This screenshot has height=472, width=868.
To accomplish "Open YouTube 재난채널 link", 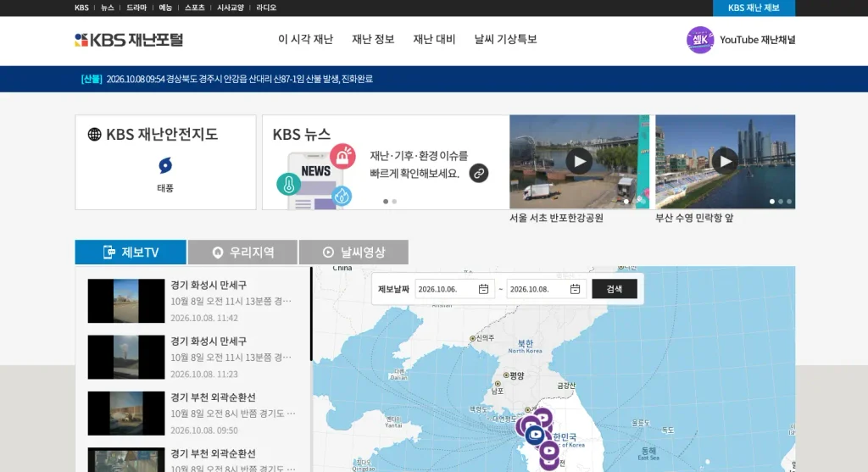I will [x=757, y=40].
